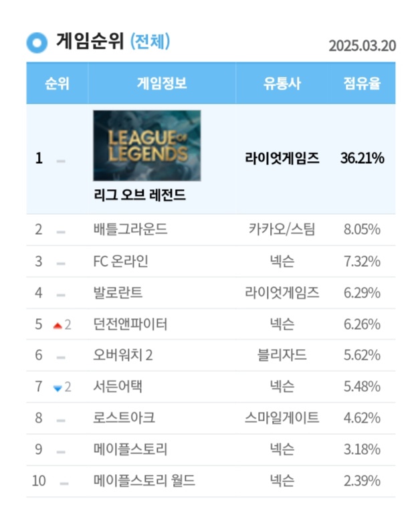
Task: Click the 순위 column header
Action: 57,84
